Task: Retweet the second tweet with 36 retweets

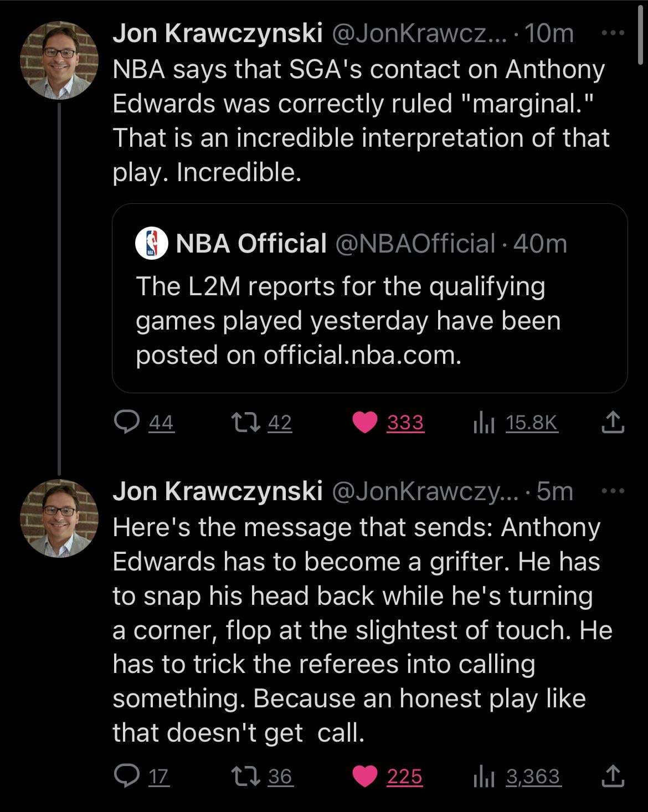Action: 244,777
